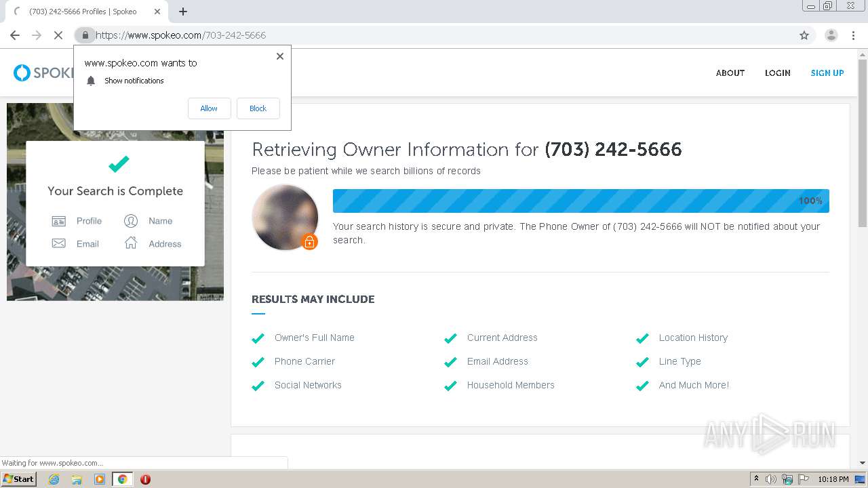
Task: Click the 'Social Networks' text
Action: (x=308, y=385)
